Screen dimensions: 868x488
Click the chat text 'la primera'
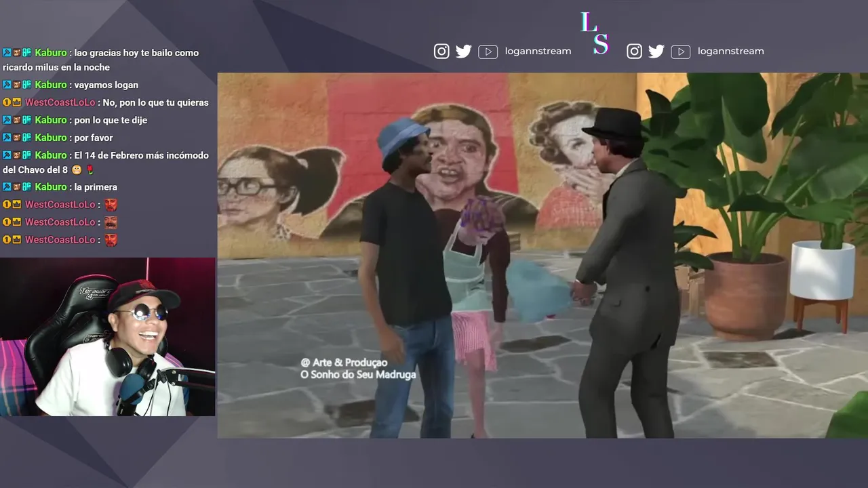pyautogui.click(x=96, y=187)
